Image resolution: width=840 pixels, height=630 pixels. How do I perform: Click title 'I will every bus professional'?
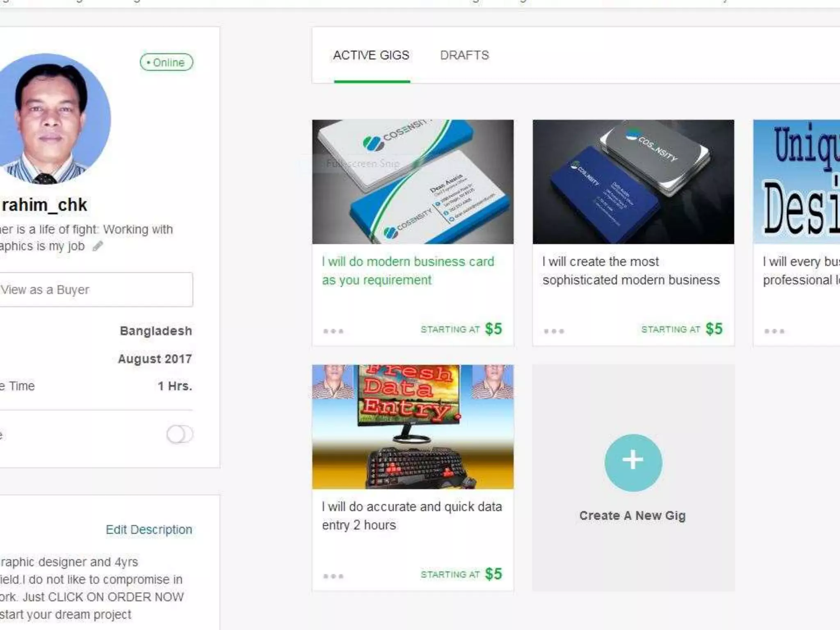click(801, 271)
